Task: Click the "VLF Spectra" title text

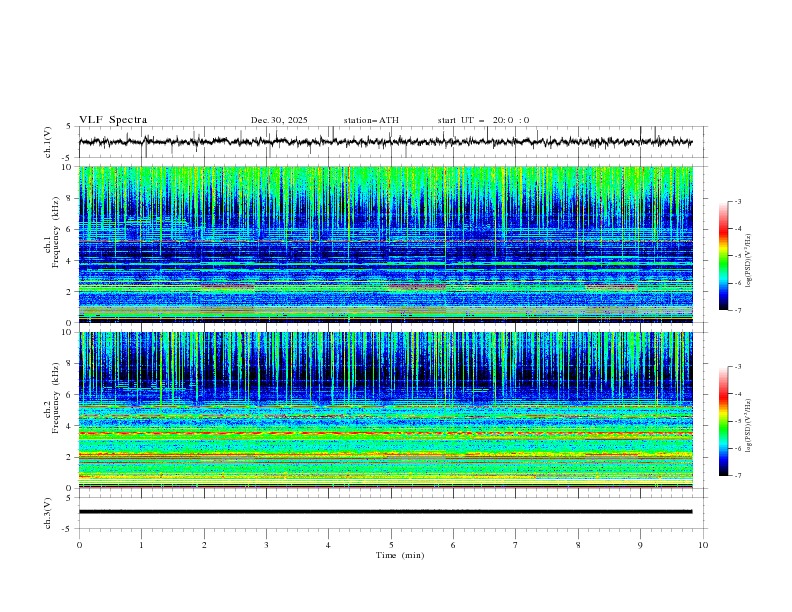Action: click(x=113, y=120)
